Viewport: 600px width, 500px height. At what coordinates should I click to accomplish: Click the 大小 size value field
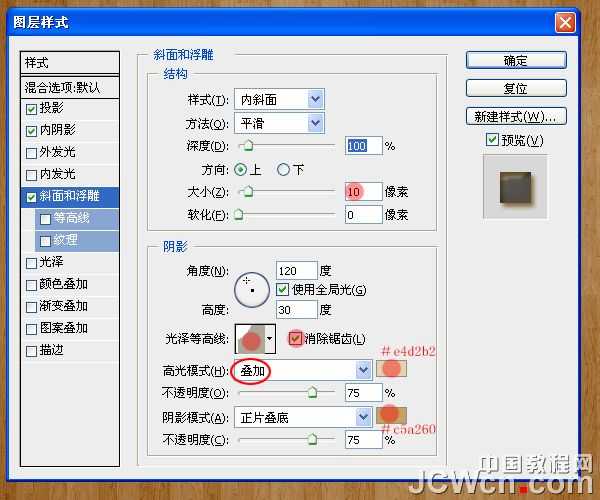click(x=364, y=191)
